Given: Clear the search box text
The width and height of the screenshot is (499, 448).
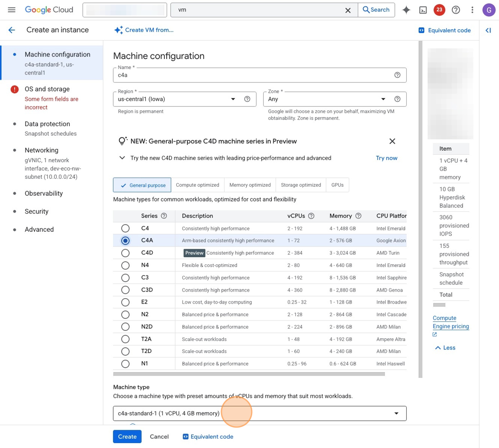Looking at the screenshot, I should pyautogui.click(x=348, y=10).
